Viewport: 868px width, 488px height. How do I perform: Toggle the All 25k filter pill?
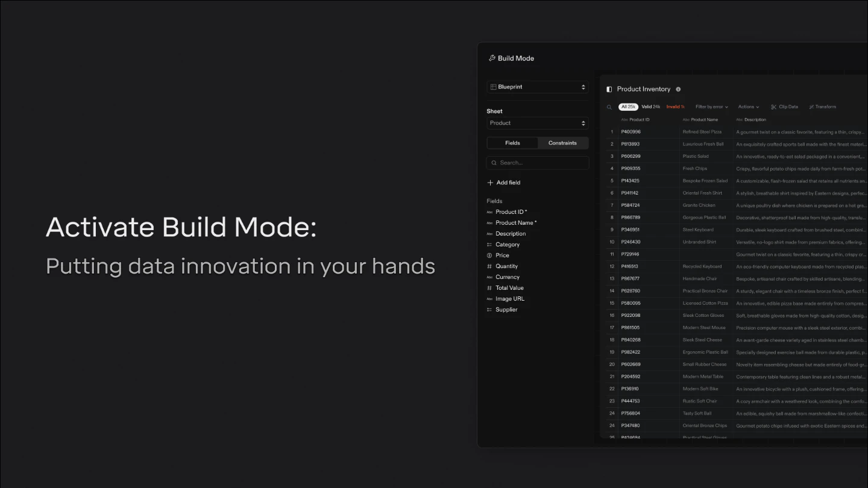click(627, 107)
